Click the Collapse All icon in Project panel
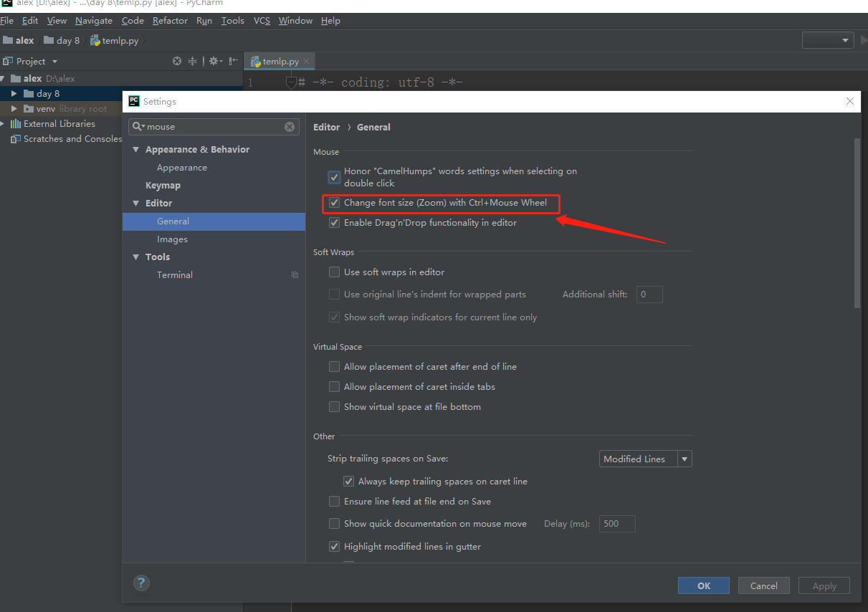 coord(192,62)
